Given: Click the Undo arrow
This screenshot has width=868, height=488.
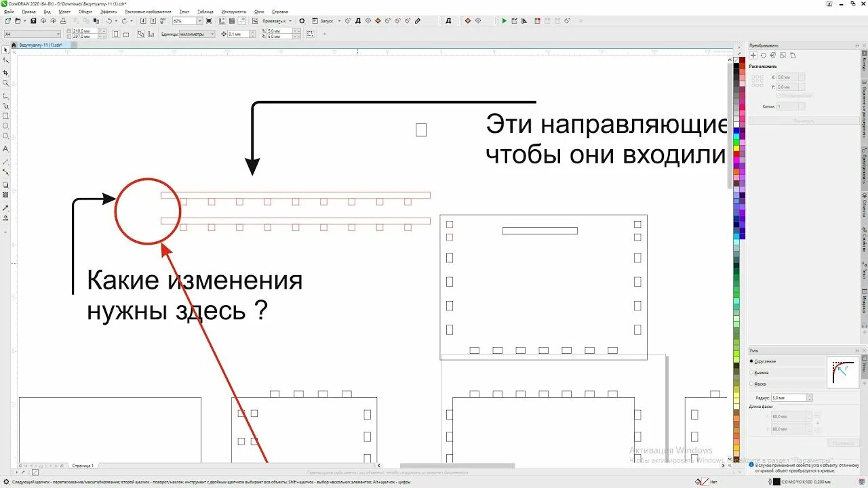Looking at the screenshot, I should (108, 21).
